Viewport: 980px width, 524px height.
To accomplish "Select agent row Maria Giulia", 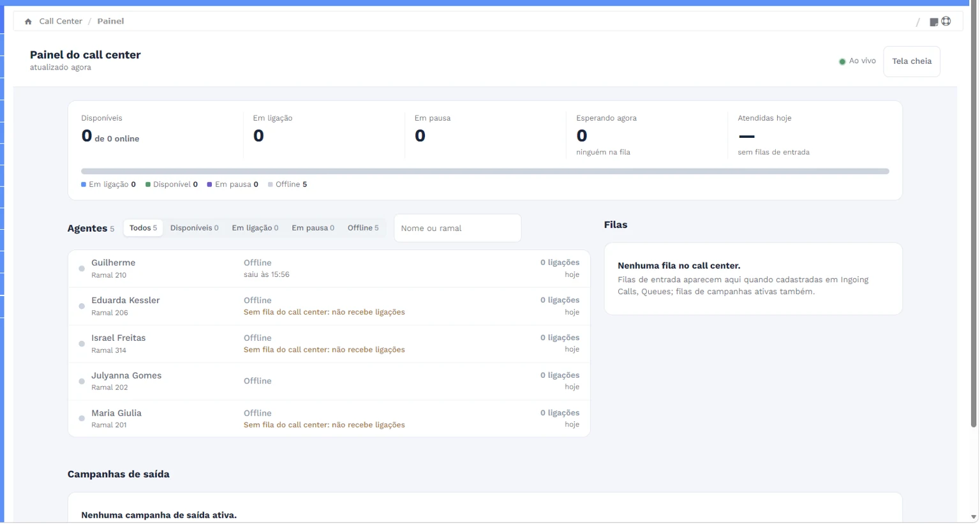I will tap(329, 419).
